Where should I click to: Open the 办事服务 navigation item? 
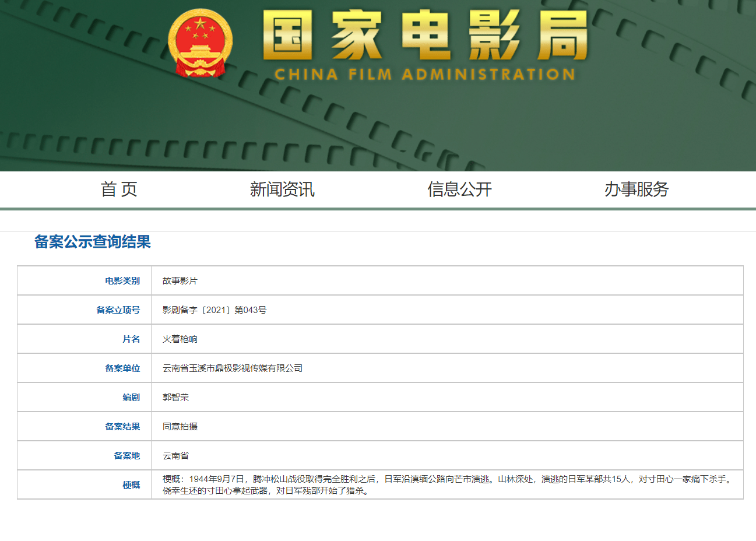tap(637, 189)
